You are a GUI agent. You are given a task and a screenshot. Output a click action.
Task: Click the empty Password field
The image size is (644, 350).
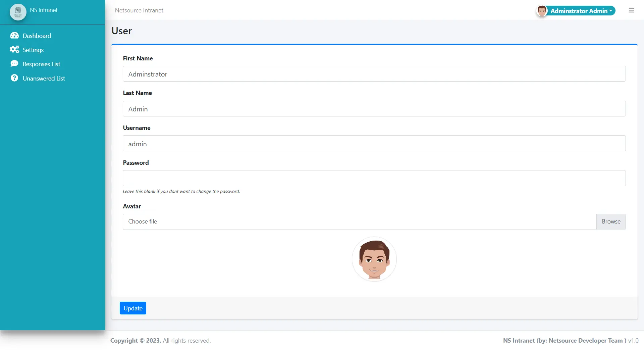[374, 178]
